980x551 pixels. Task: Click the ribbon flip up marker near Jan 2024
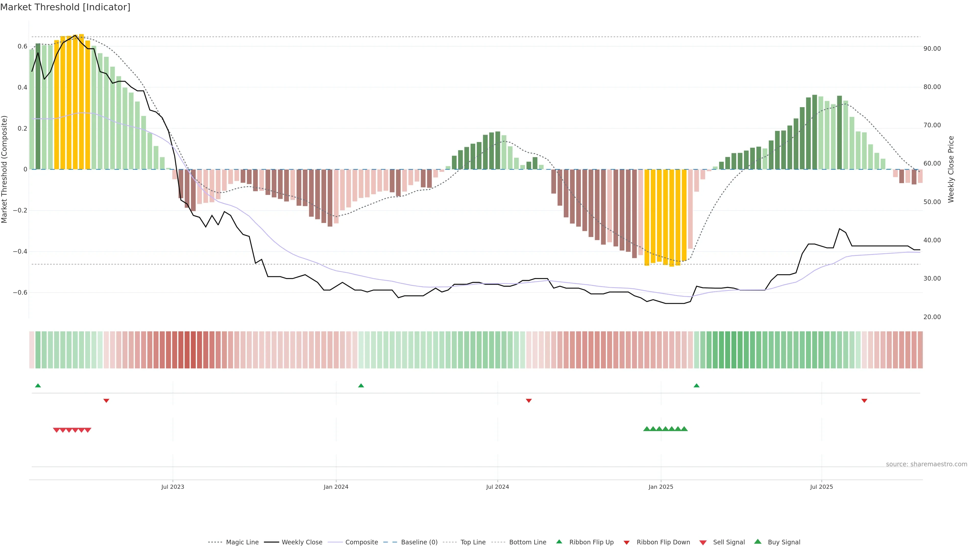tap(361, 386)
